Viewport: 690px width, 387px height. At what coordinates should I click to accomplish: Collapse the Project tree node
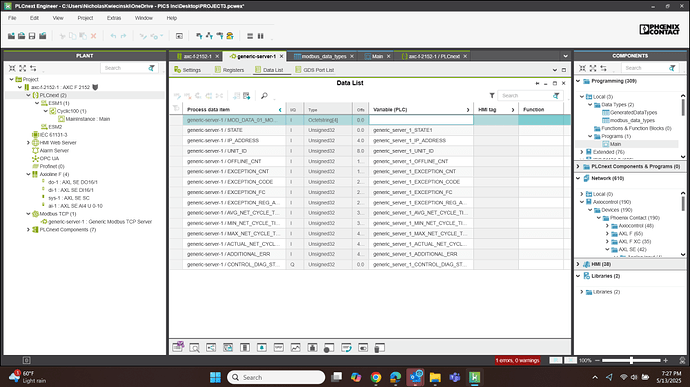[x=11, y=79]
